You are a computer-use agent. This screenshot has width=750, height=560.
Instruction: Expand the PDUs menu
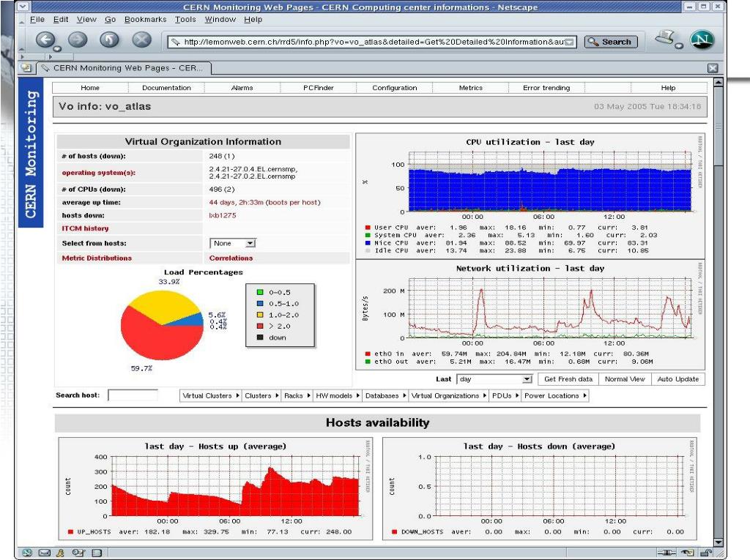(x=505, y=395)
